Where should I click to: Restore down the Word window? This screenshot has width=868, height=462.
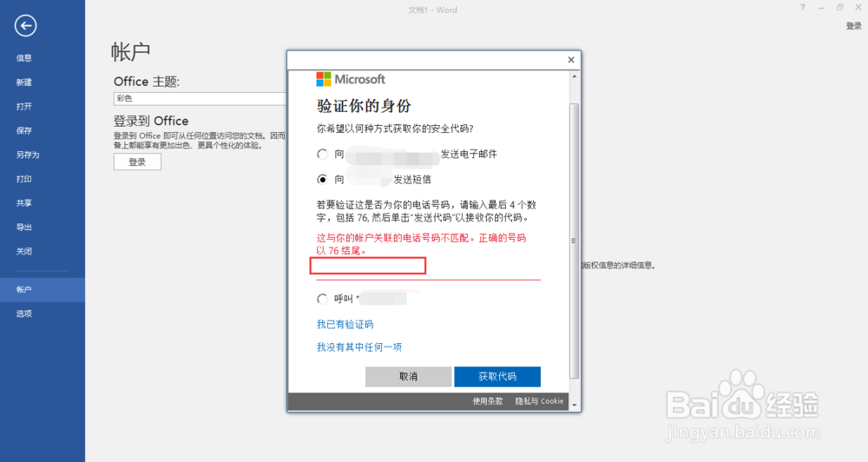[839, 7]
